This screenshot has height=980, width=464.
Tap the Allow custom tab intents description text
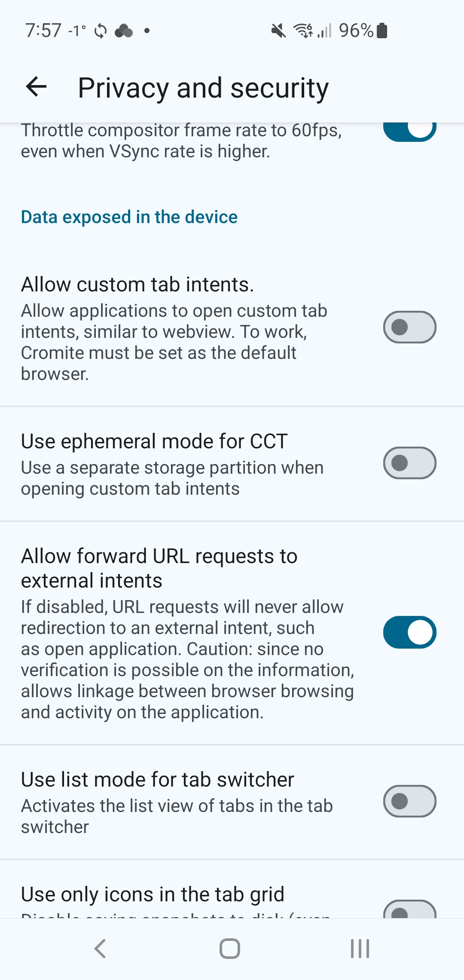(174, 342)
